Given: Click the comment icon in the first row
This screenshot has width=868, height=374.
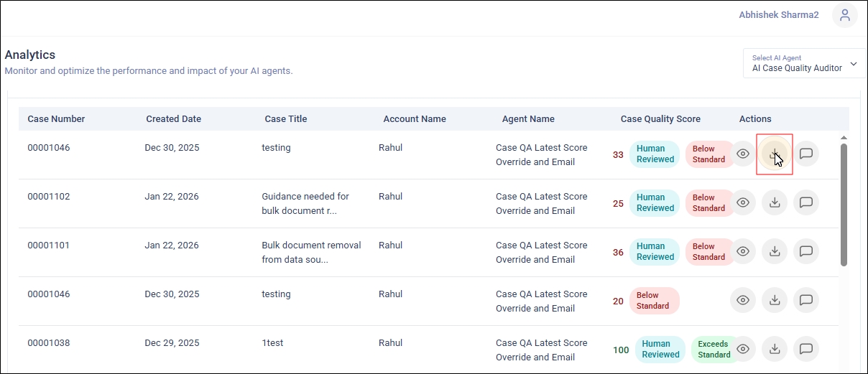Looking at the screenshot, I should point(806,154).
